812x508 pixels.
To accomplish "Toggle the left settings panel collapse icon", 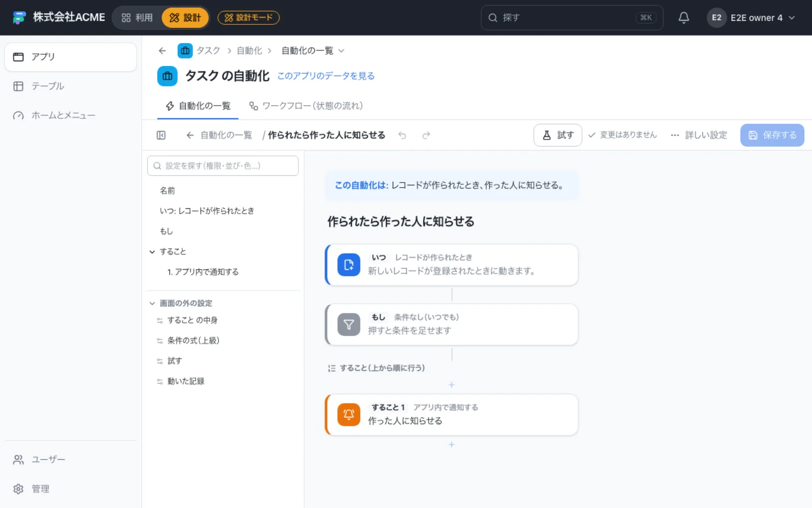I will (161, 135).
